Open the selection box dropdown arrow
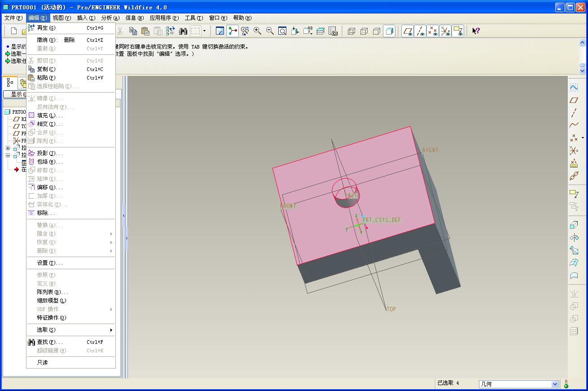588x391 pixels. click(204, 31)
